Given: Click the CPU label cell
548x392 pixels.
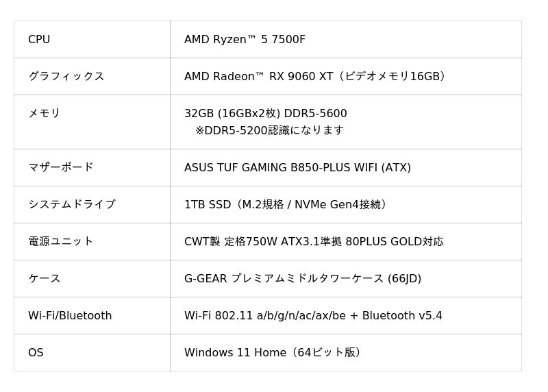Looking at the screenshot, I should (39, 40).
